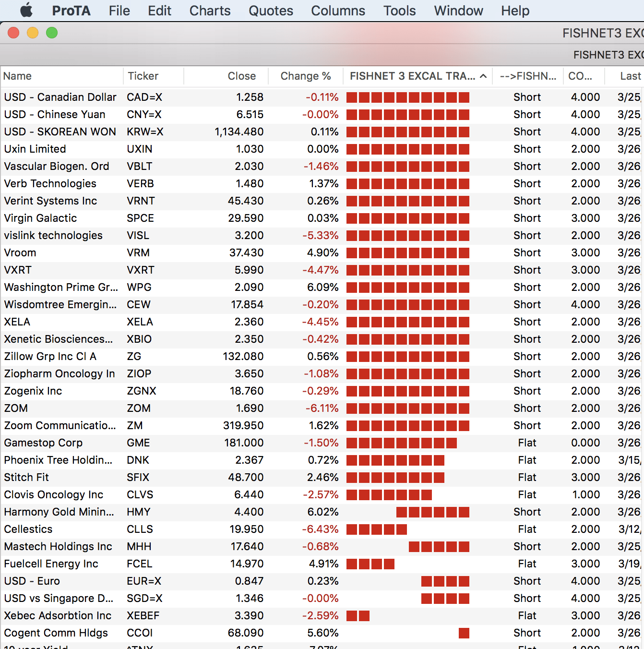Select the USD - Euro row
The image size is (644, 649).
[x=322, y=581]
